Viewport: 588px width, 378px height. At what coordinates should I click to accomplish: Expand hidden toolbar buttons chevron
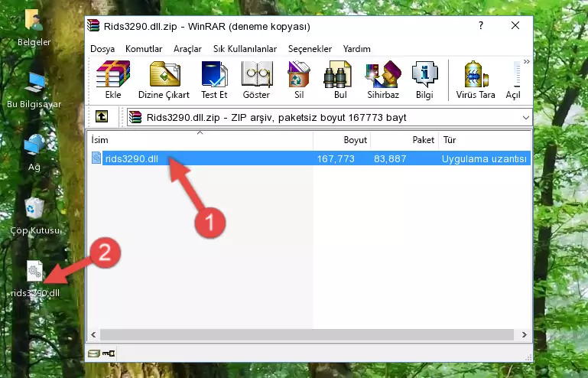click(527, 61)
